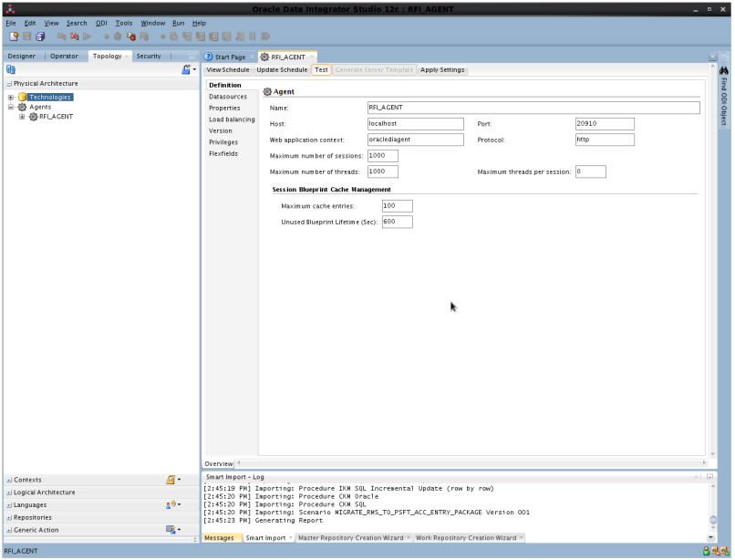Expand the Repositories section
The width and height of the screenshot is (735, 560).
click(9, 518)
